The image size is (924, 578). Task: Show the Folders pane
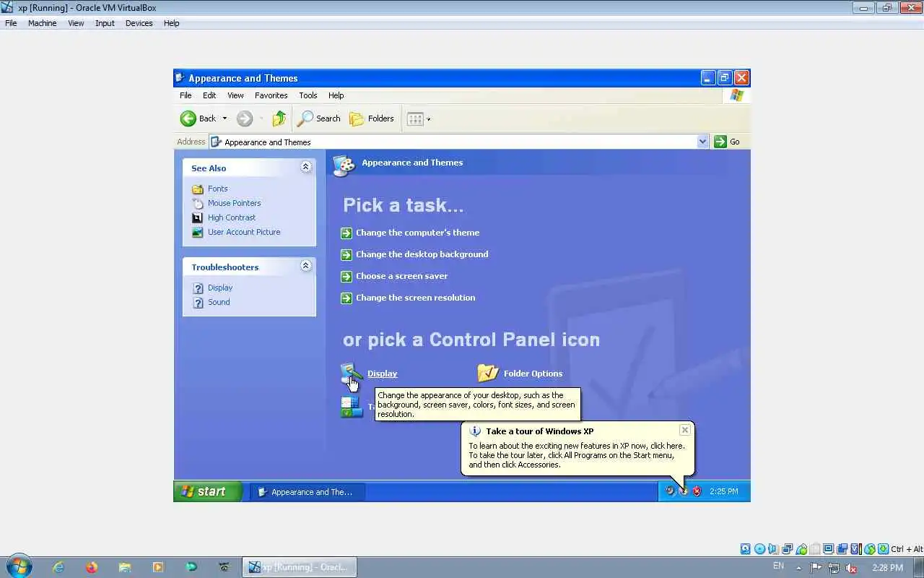pos(371,118)
